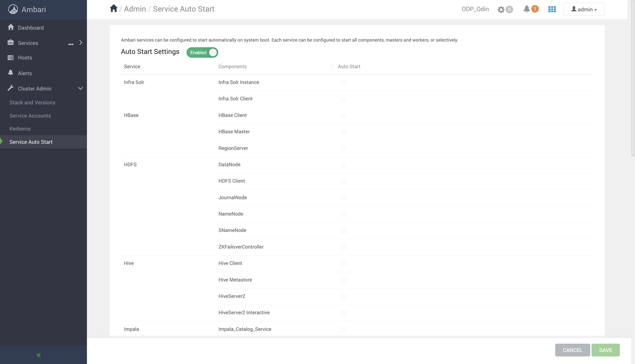Enable auto start for HDFS Client

pos(344,181)
